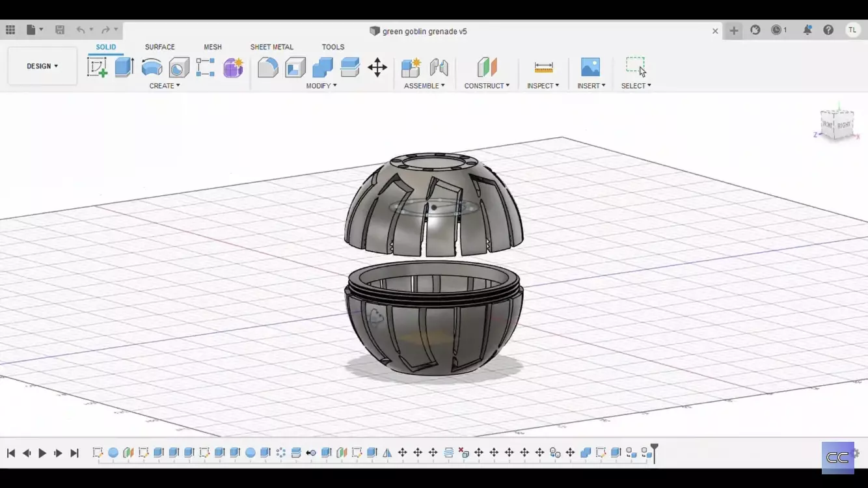Open the extensions icon beside new tab
Viewport: 868px width, 488px height.
coord(755,30)
